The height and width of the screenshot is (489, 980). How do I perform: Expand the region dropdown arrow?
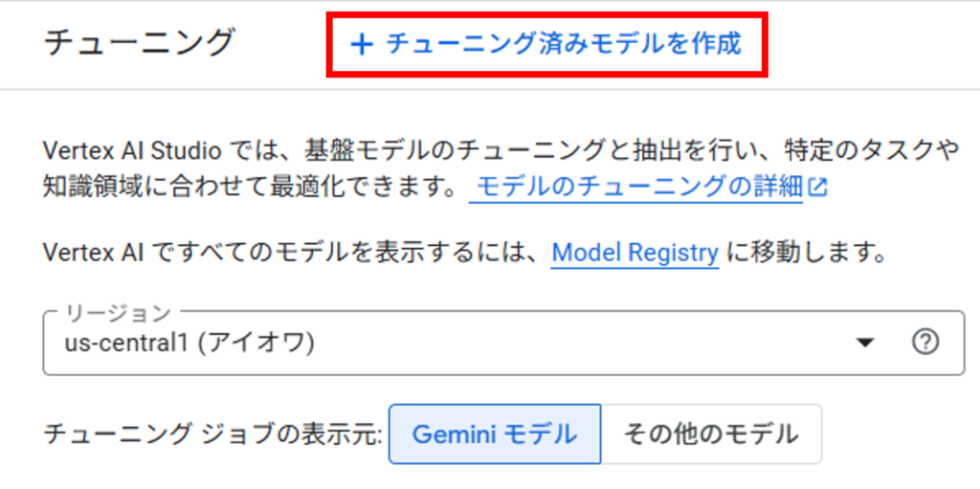click(864, 344)
